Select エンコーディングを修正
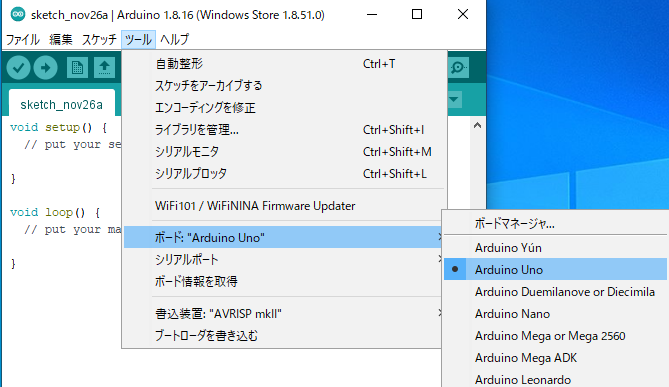Screen dimensions: 669x387 pos(284,108)
